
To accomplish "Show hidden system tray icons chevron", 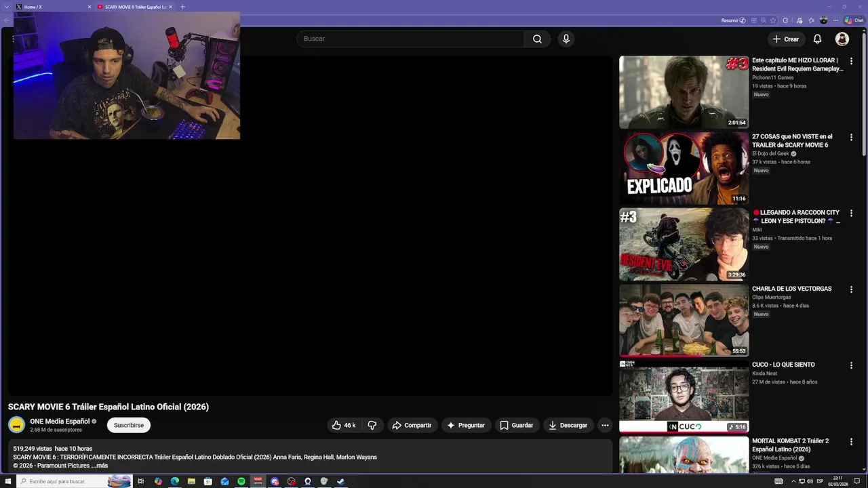I will (793, 481).
